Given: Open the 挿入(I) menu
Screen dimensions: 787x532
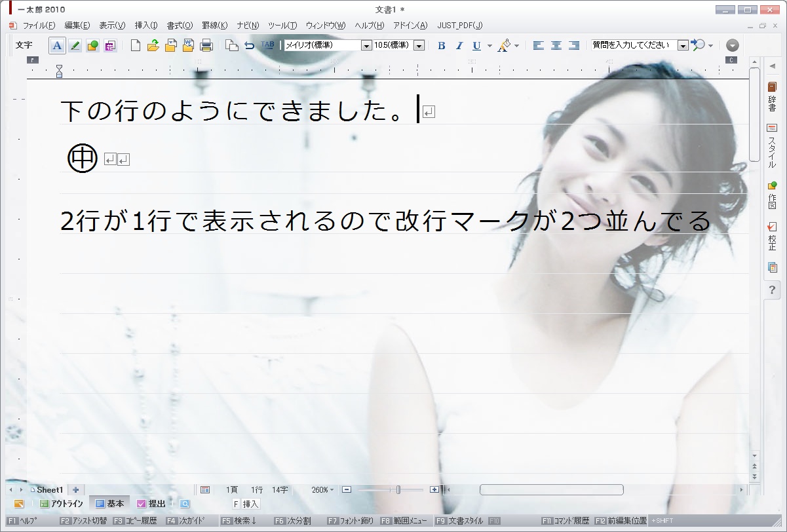Looking at the screenshot, I should pyautogui.click(x=145, y=26).
